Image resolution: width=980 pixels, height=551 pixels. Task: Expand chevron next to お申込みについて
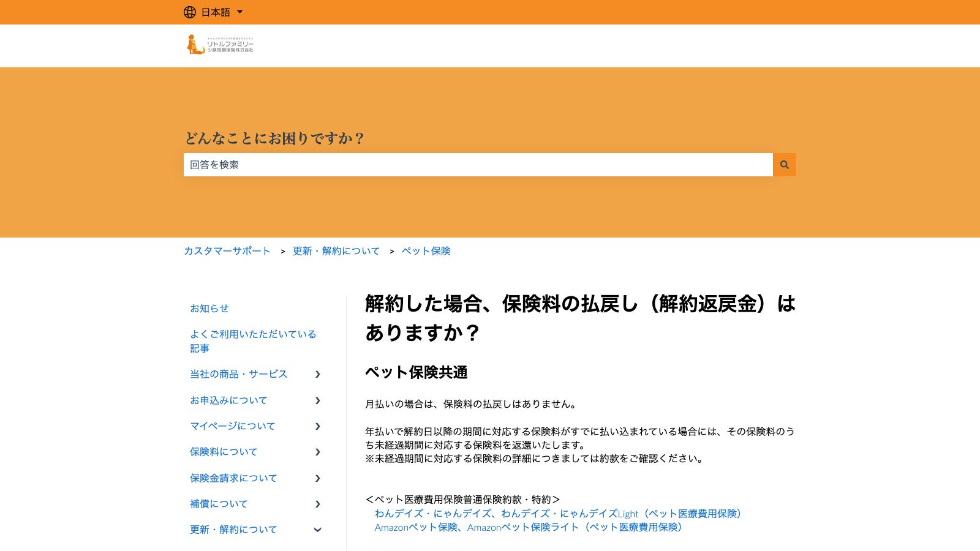[317, 400]
